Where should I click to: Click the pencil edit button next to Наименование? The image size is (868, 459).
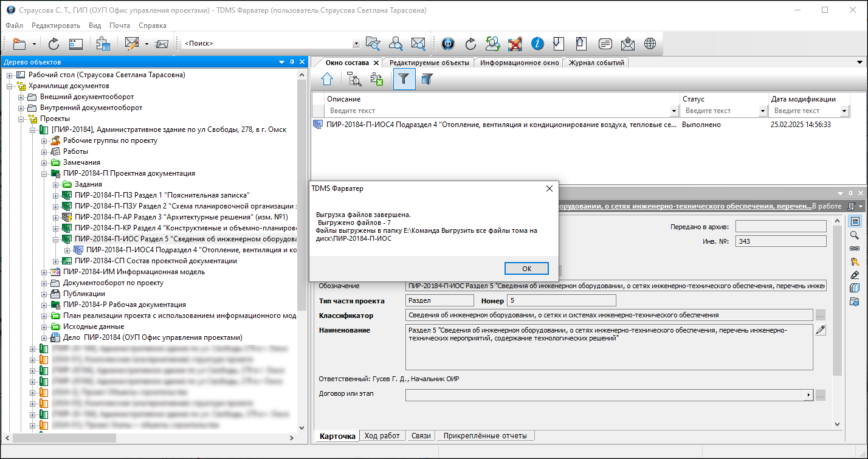821,330
